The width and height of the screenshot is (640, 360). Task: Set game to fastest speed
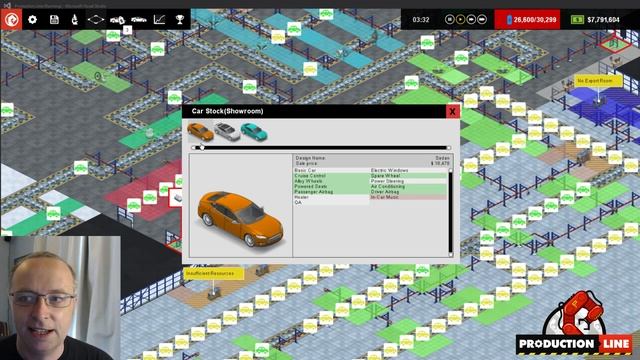pyautogui.click(x=482, y=19)
